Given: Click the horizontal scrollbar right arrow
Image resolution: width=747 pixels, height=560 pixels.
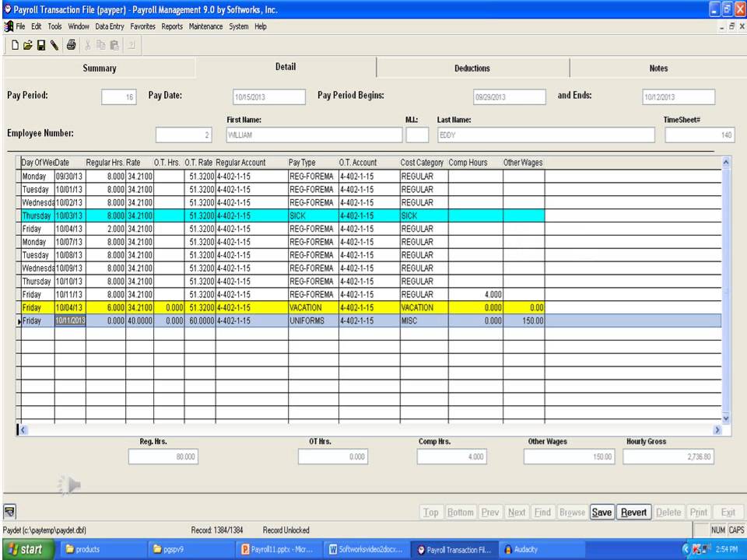Looking at the screenshot, I should pos(717,429).
